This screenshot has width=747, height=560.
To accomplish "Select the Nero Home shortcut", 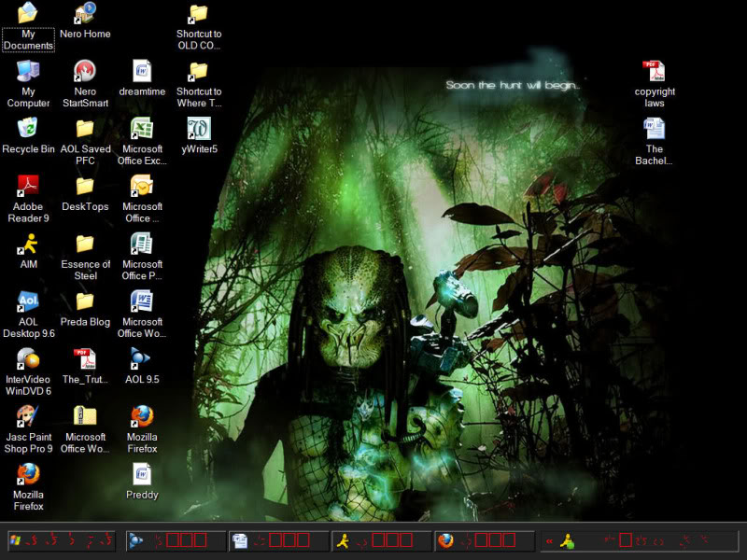I will 85,21.
